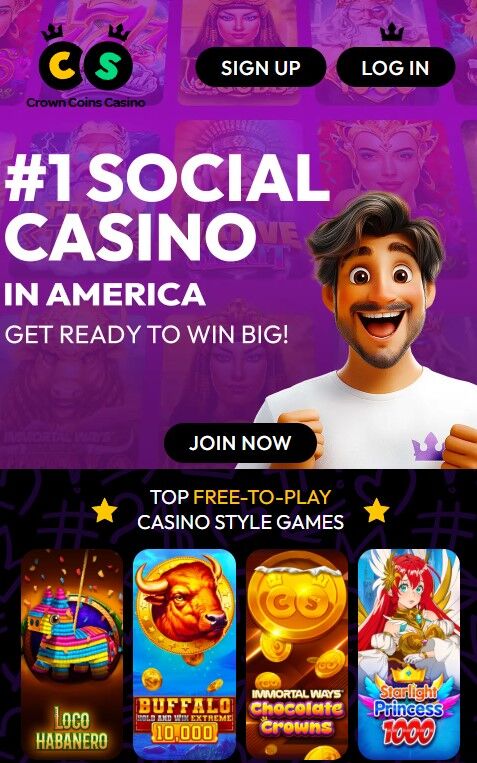Select the Starlight Princess 1000 game
Screen dimensions: 477x763
(409, 653)
